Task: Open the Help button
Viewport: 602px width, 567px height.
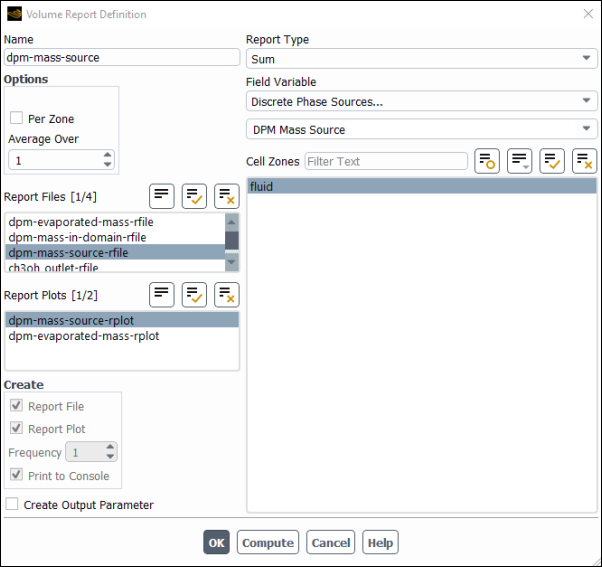Action: click(380, 542)
